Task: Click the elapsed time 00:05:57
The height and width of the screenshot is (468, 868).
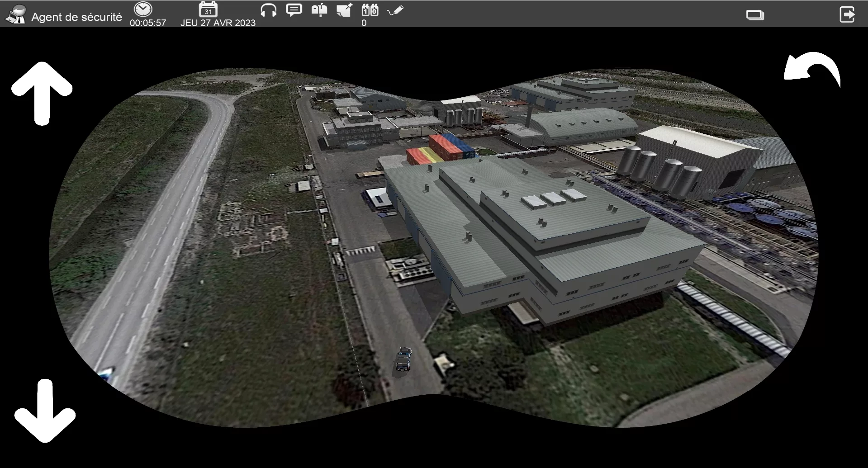Action: pos(148,23)
